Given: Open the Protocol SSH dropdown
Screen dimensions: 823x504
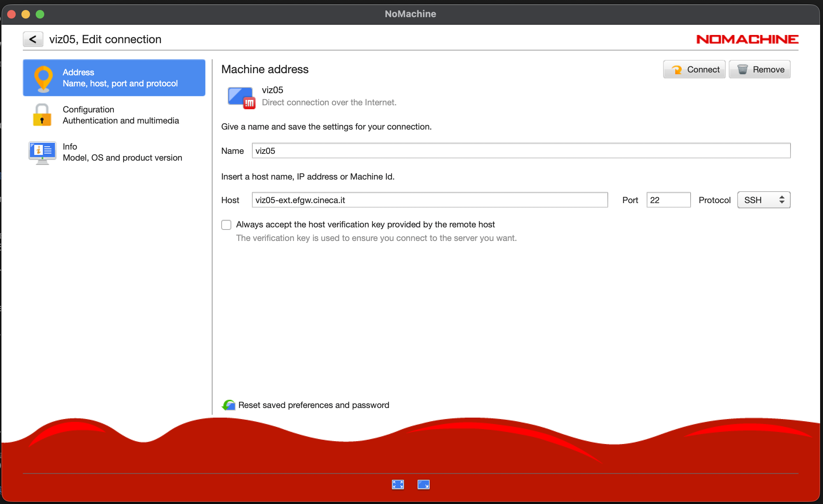Looking at the screenshot, I should [764, 200].
